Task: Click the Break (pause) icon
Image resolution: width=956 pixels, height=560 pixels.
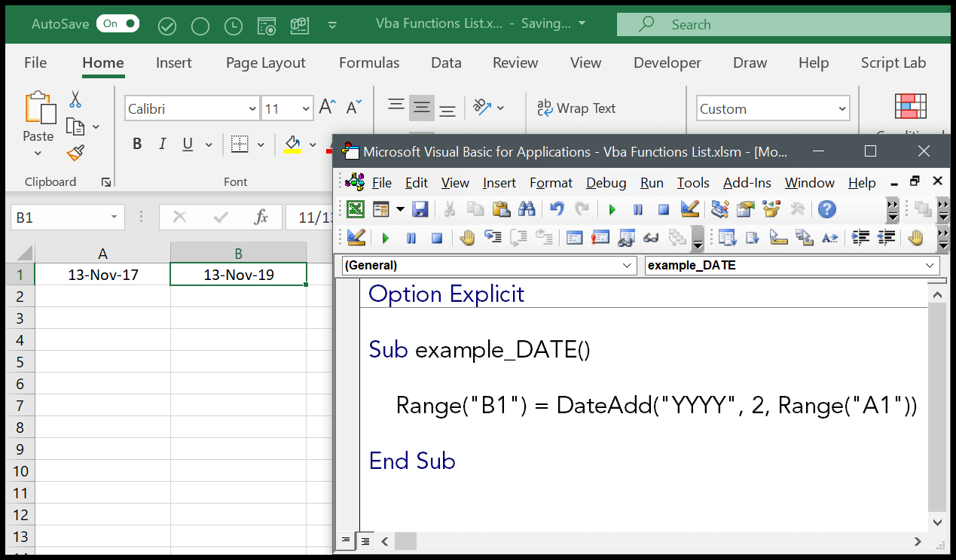Action: pyautogui.click(x=638, y=209)
